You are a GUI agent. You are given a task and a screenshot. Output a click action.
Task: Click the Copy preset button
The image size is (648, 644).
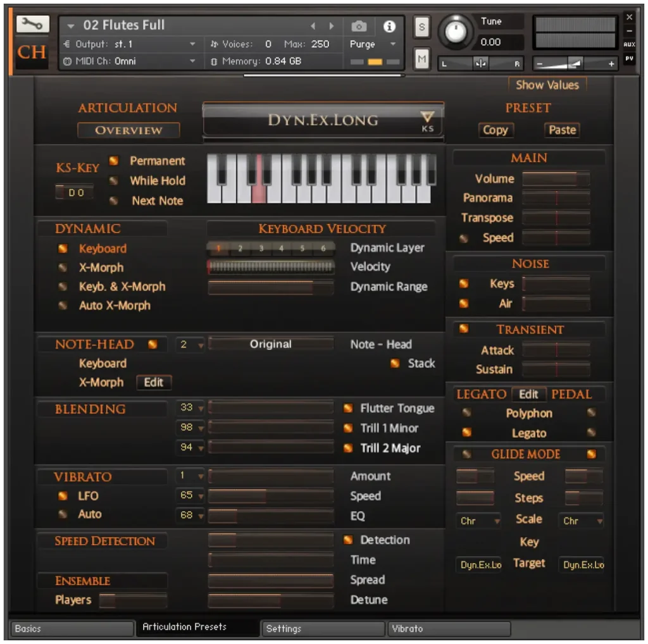click(495, 130)
